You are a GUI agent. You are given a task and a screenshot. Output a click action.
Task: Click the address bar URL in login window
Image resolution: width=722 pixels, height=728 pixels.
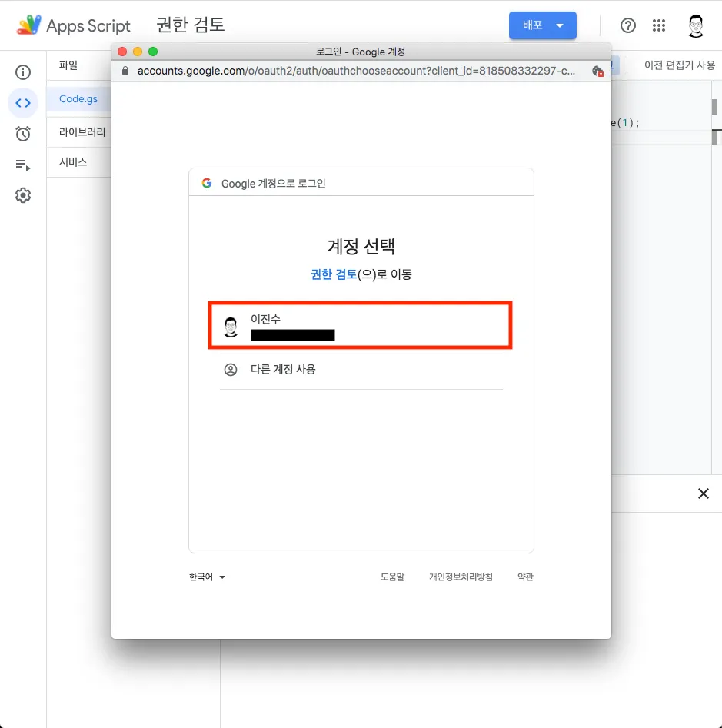click(356, 71)
